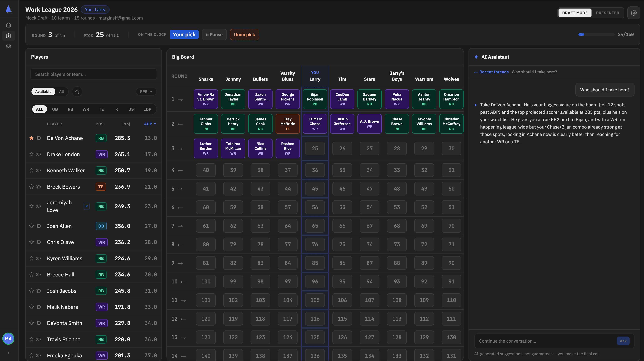The image size is (644, 361).
Task: Star Breece Hall for the watchlist
Action: (31, 274)
